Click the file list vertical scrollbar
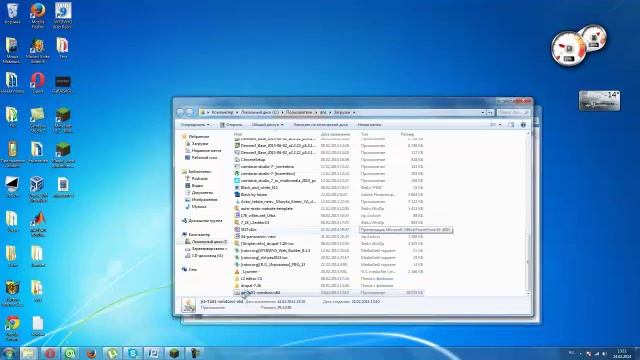Viewport: 640px width, 360px height. point(528,213)
